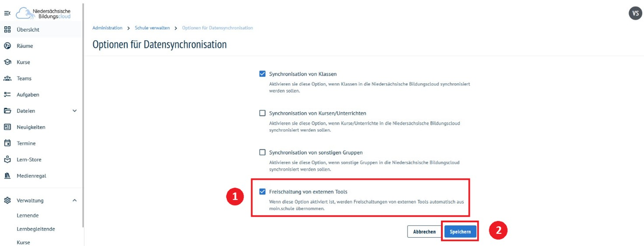Image resolution: width=644 pixels, height=246 pixels.
Task: Open Kurse via the graduation cap icon
Action: [x=7, y=62]
